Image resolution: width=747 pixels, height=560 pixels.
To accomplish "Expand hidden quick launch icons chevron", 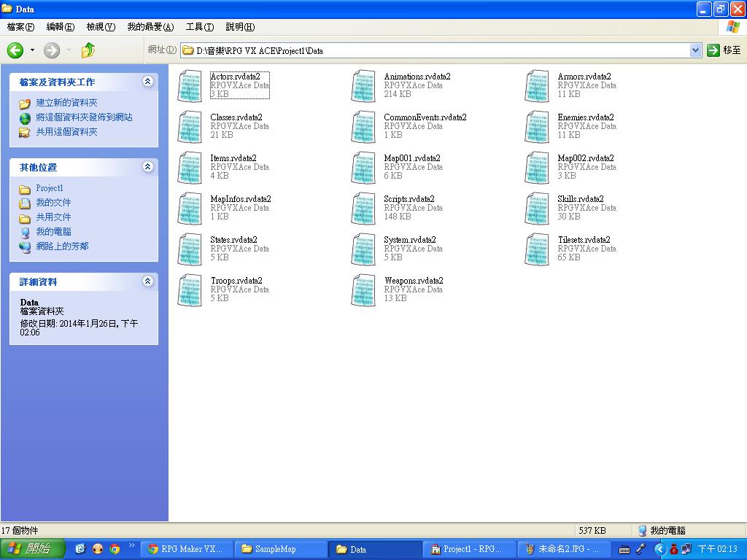I will pyautogui.click(x=131, y=545).
